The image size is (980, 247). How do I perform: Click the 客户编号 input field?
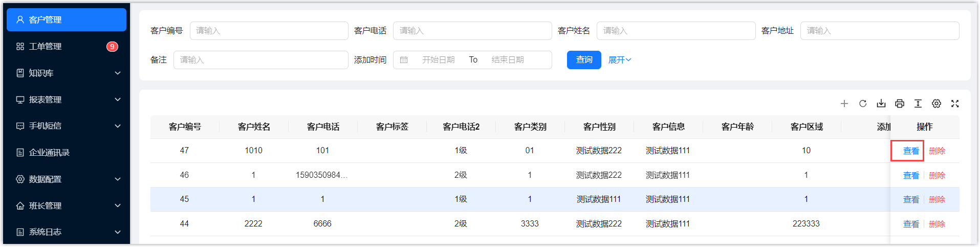click(269, 31)
